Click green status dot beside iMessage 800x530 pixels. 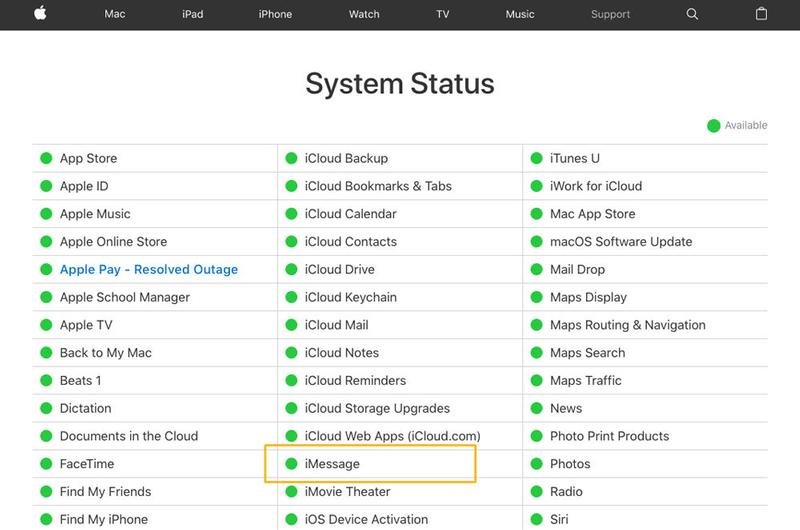291,464
